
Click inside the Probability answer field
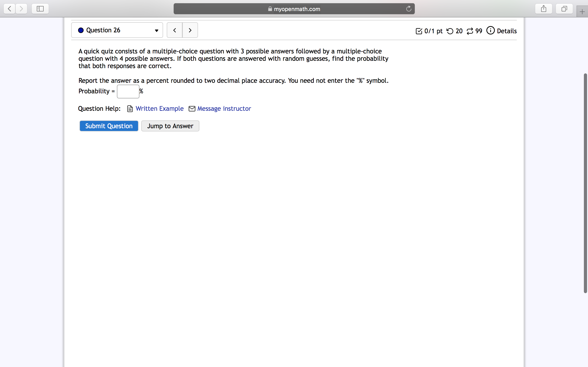coord(128,91)
